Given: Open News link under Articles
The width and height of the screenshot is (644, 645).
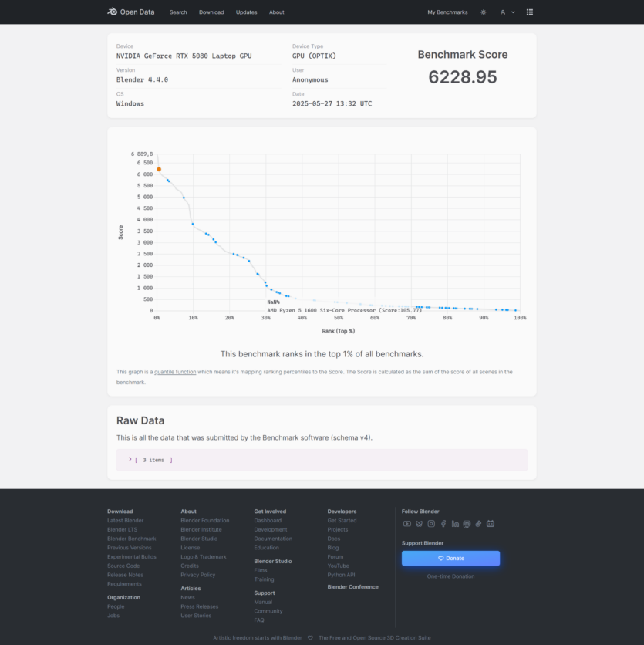Looking at the screenshot, I should coord(187,597).
